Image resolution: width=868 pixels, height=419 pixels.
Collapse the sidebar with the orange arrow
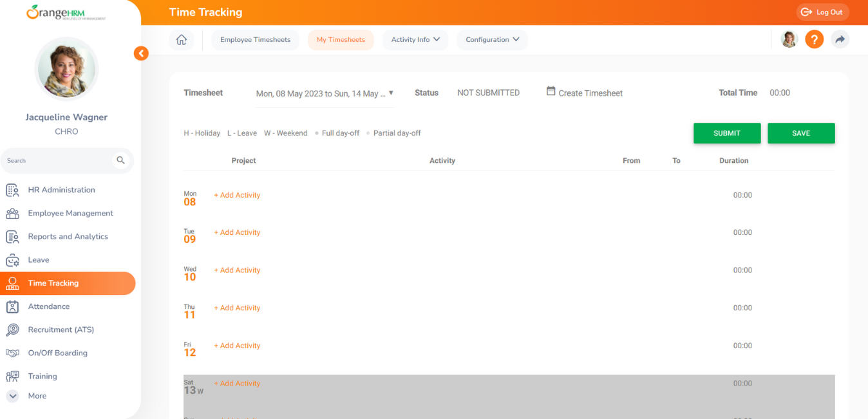[x=141, y=53]
